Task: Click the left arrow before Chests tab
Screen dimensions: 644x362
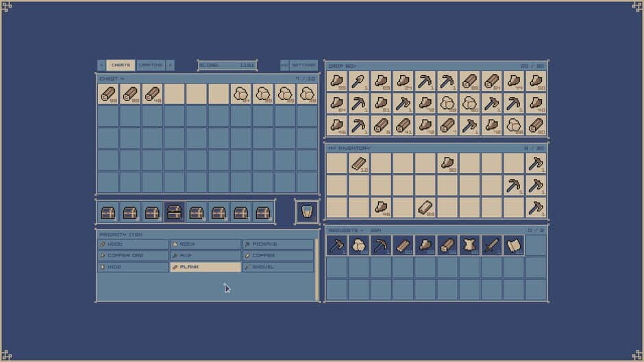Action: tap(102, 65)
